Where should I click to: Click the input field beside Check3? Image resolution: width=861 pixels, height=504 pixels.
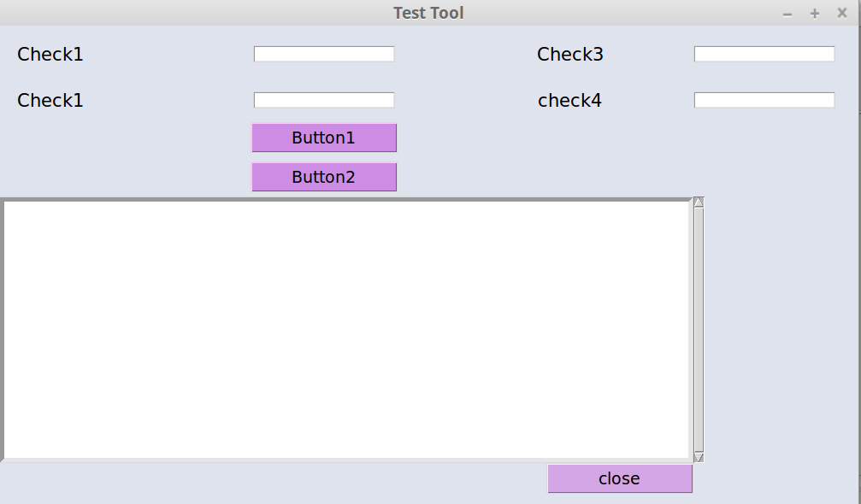pos(764,53)
